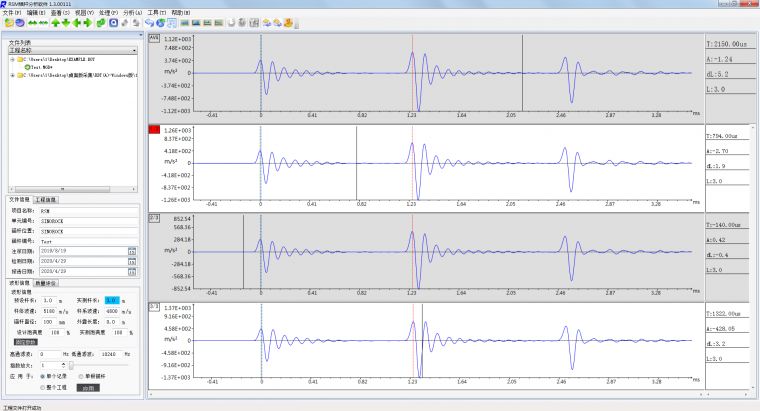Image resolution: width=760 pixels, height=411 pixels.
Task: Select the 单根锚杆 radio option
Action: 82,376
